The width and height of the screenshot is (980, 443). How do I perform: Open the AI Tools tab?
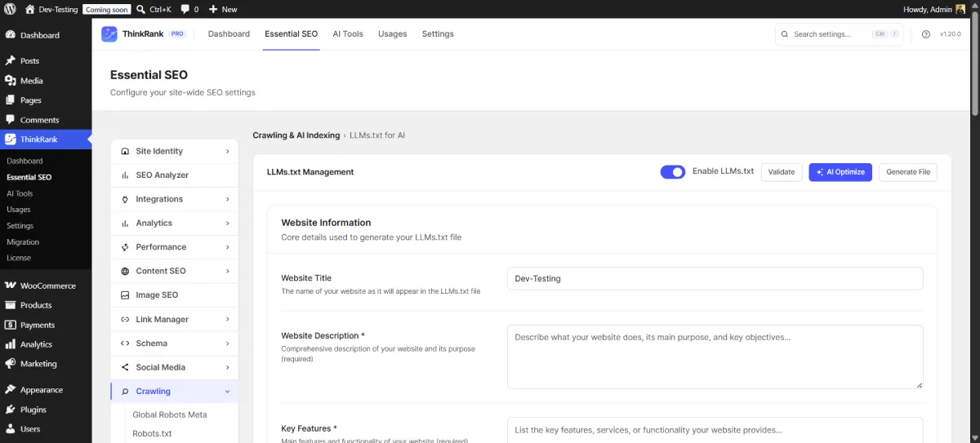coord(348,34)
